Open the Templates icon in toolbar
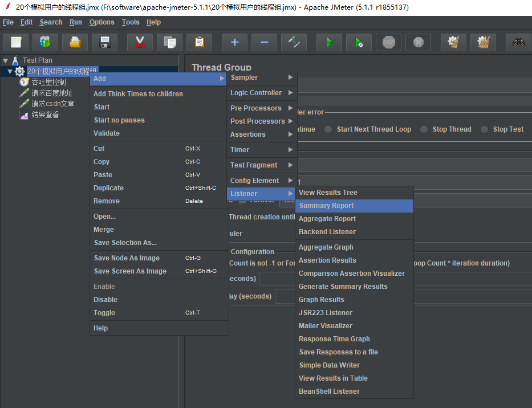 (x=45, y=42)
